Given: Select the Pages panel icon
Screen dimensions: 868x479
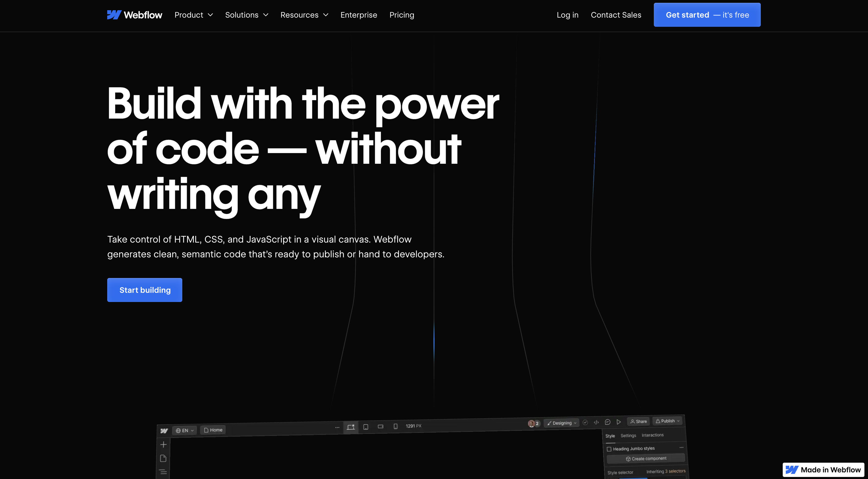Looking at the screenshot, I should pos(164,458).
